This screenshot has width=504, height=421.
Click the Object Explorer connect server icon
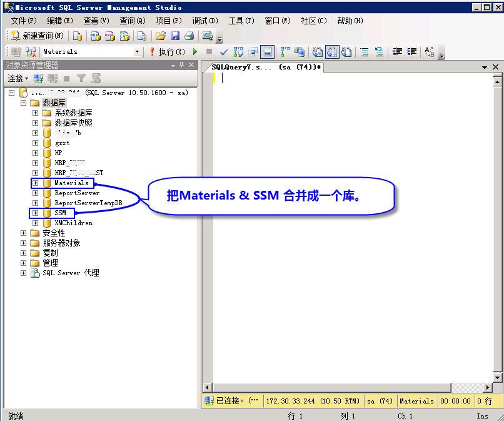(39, 78)
